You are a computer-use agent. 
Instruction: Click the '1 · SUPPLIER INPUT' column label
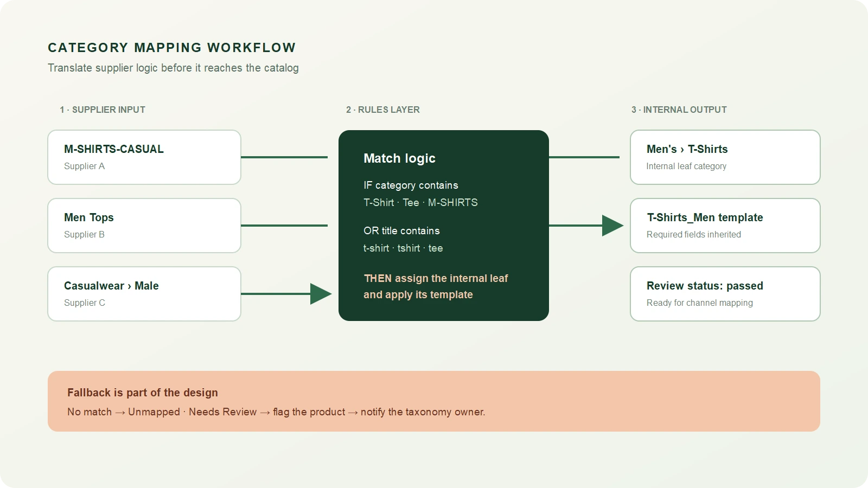point(103,110)
